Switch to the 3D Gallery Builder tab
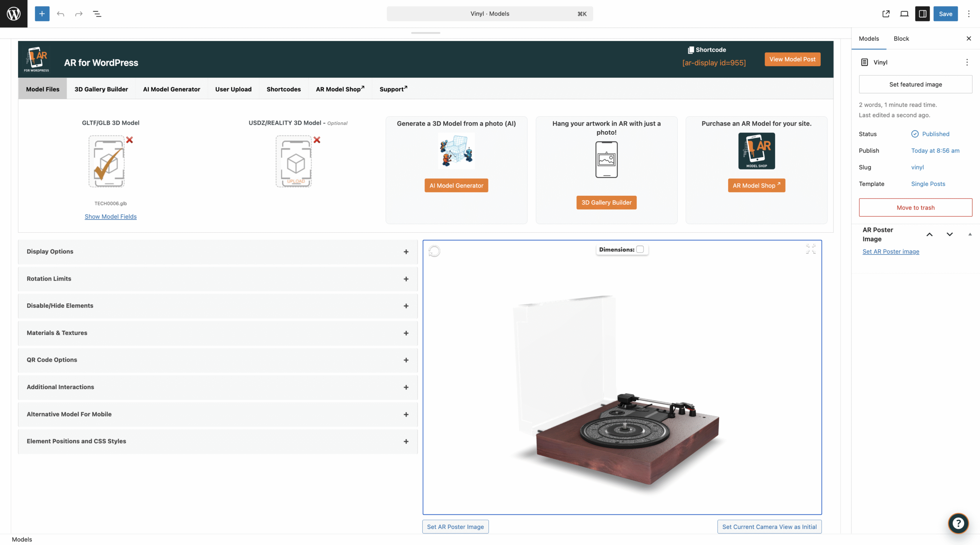Viewport: 980px width, 545px height. click(x=101, y=89)
